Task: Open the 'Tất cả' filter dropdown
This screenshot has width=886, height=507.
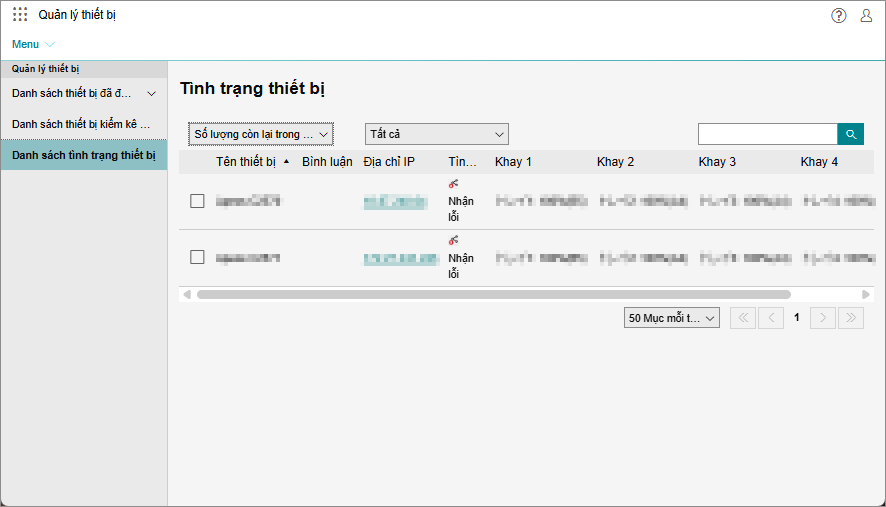Action: click(436, 134)
